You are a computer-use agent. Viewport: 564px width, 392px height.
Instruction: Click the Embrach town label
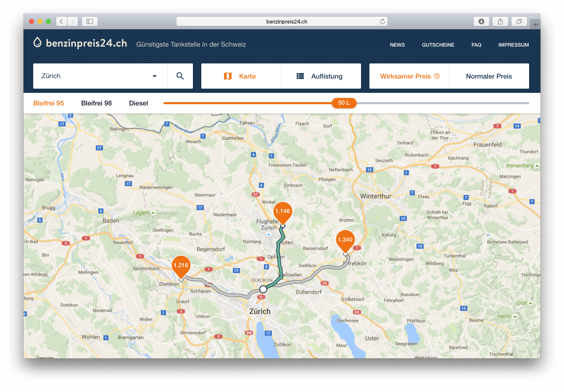point(293,185)
